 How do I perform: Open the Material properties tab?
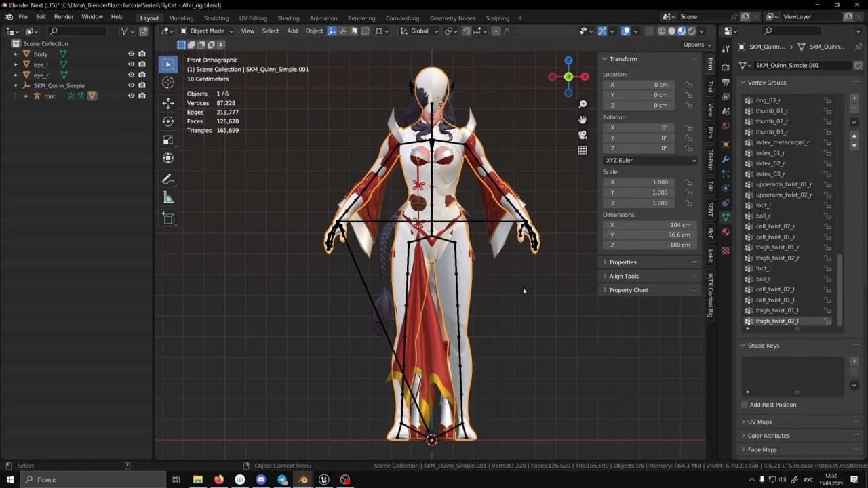(x=726, y=232)
